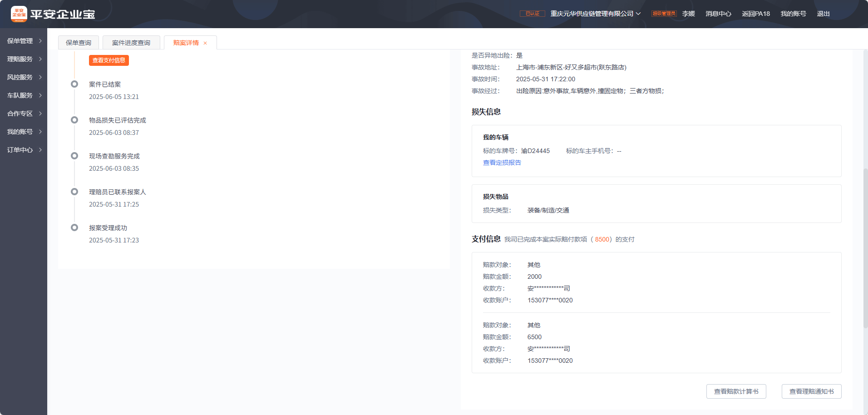Select the 现场查勘服务完成 timeline circle
Screen dimensions: 868x415
[x=74, y=156]
